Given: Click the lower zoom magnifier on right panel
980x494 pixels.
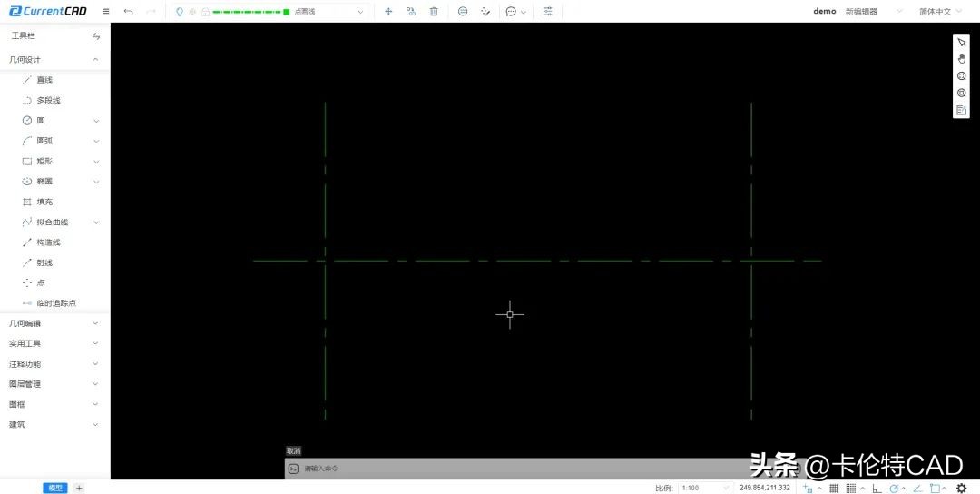Looking at the screenshot, I should pos(961,94).
